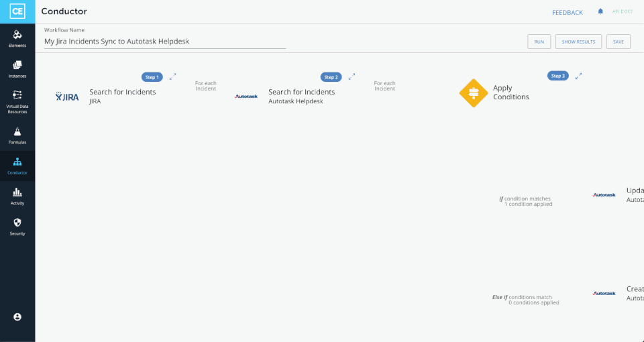Click the partially visible Update step text
The width and height of the screenshot is (644, 342).
tap(635, 195)
